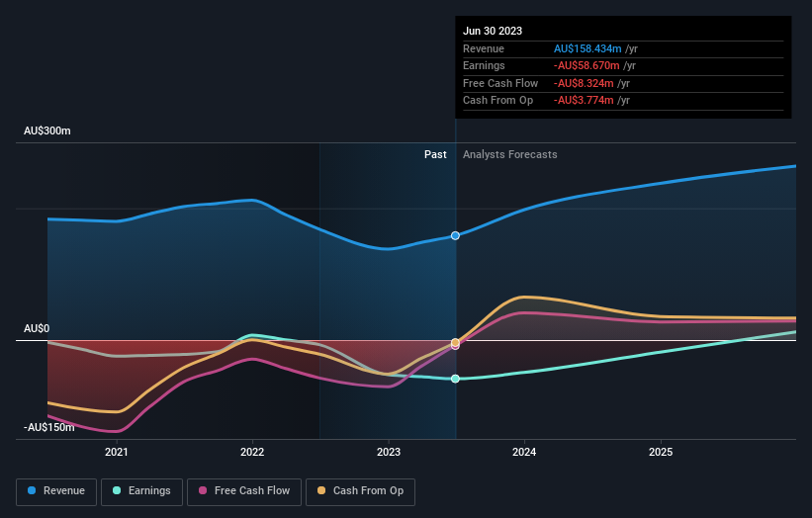
Task: Click the Past section label
Action: point(435,155)
